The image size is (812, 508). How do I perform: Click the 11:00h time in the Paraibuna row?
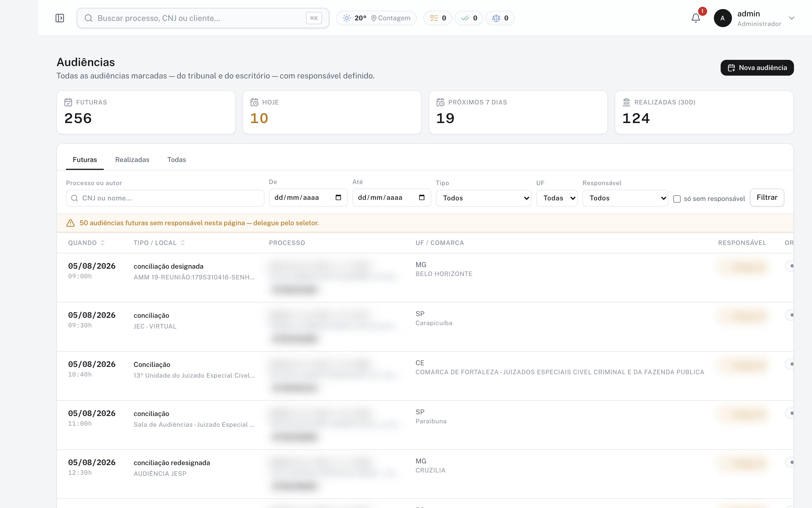pyautogui.click(x=80, y=423)
